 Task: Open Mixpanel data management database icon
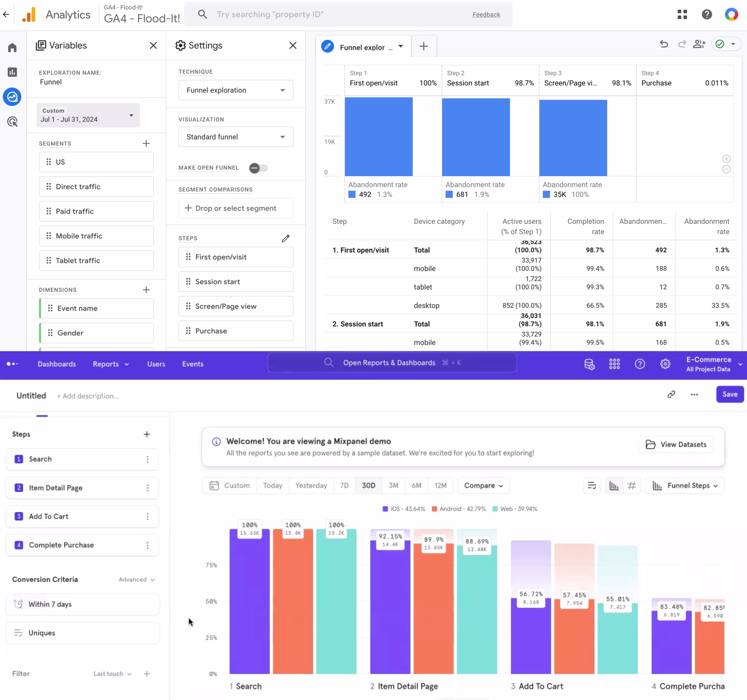[589, 364]
